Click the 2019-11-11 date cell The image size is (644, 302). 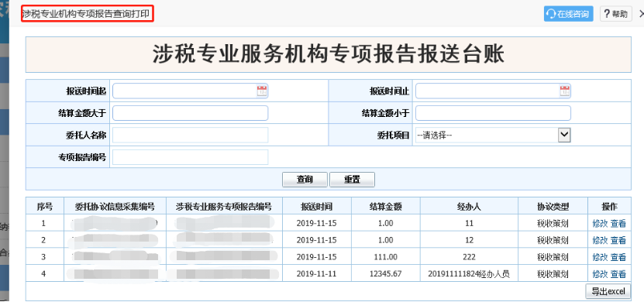click(316, 273)
